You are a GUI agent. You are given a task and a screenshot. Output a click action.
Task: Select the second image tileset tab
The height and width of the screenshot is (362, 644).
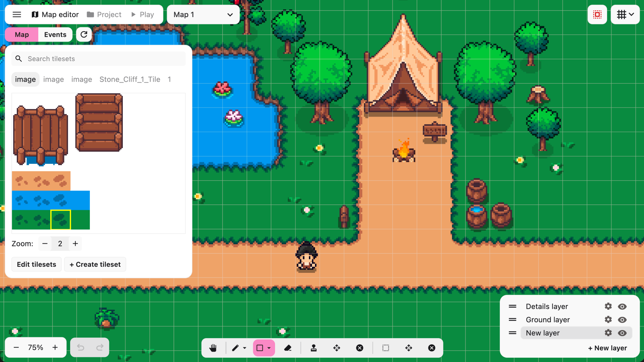click(x=53, y=79)
